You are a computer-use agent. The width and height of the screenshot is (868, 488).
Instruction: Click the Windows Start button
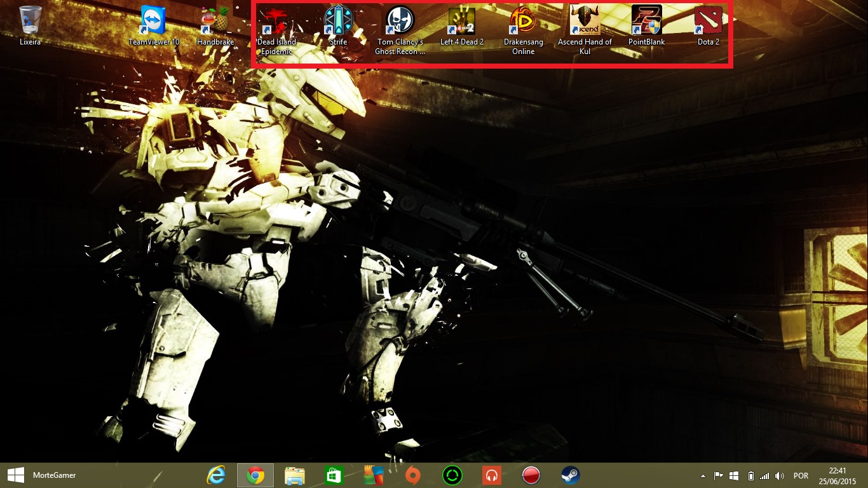click(x=16, y=475)
